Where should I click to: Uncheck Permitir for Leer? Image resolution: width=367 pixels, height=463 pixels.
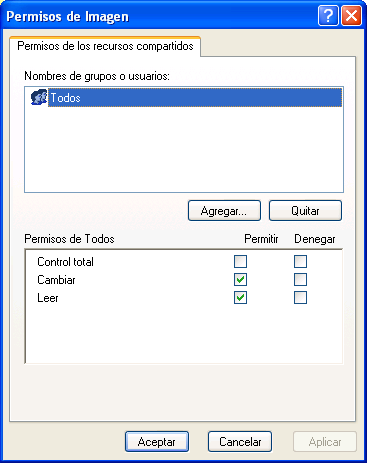tap(240, 298)
